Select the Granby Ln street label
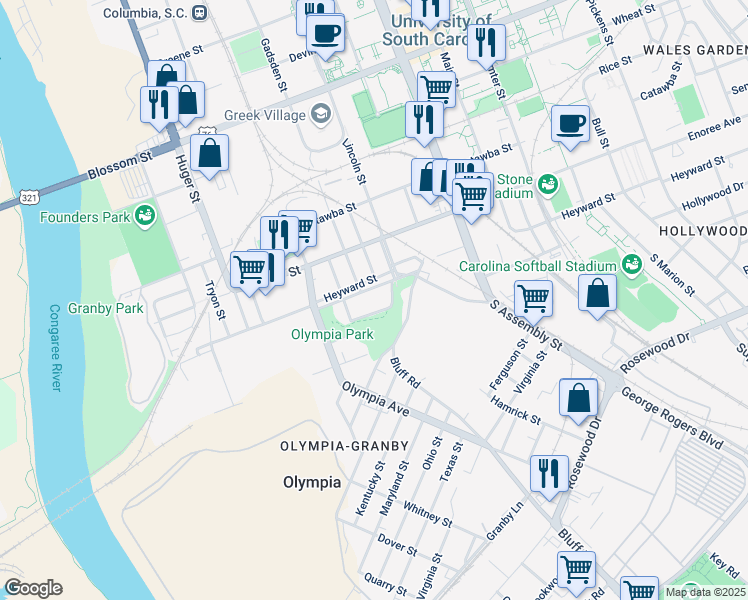The width and height of the screenshot is (748, 600). pyautogui.click(x=504, y=521)
